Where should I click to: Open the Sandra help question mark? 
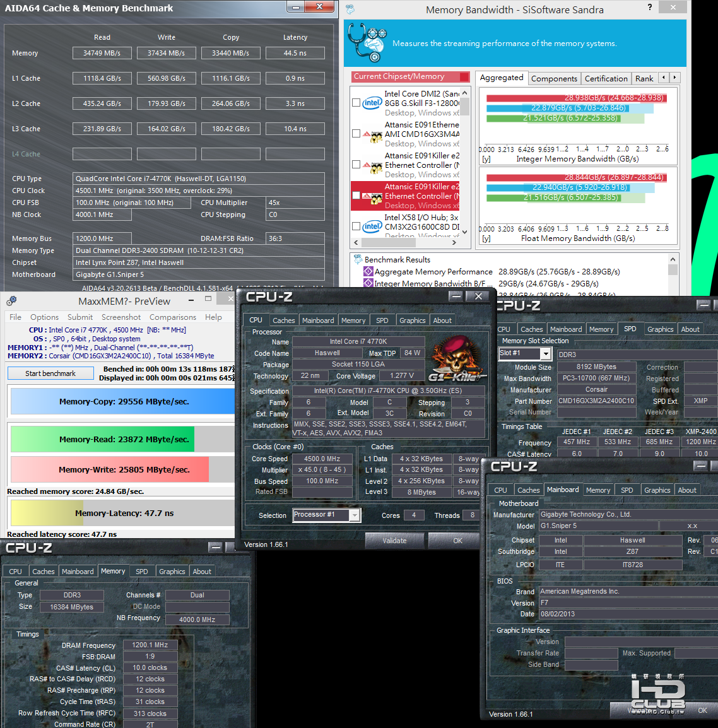click(649, 7)
